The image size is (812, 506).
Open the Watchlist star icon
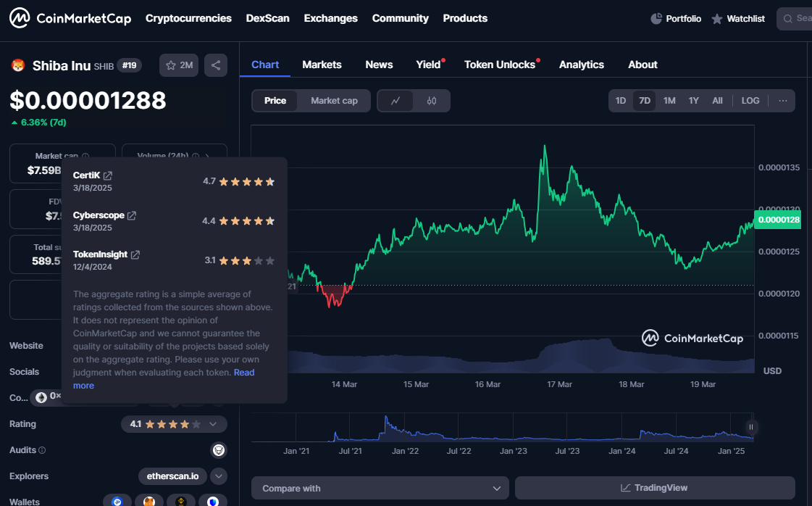pos(716,19)
